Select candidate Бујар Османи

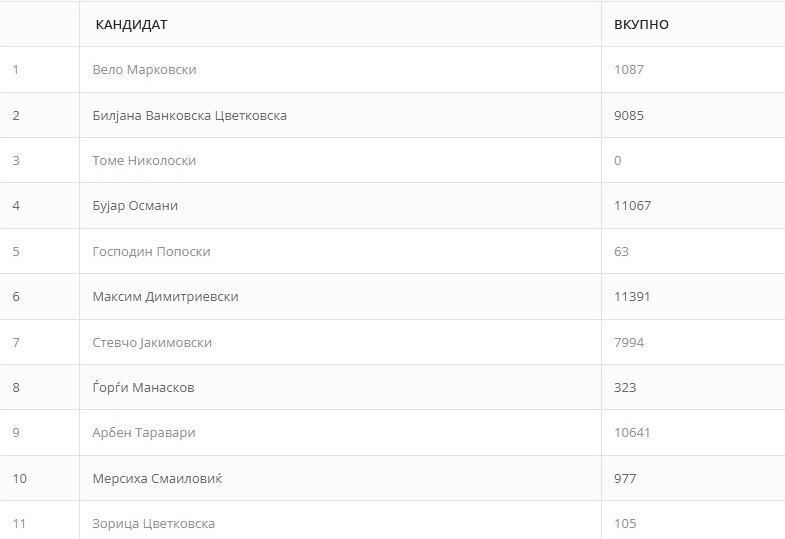point(135,206)
